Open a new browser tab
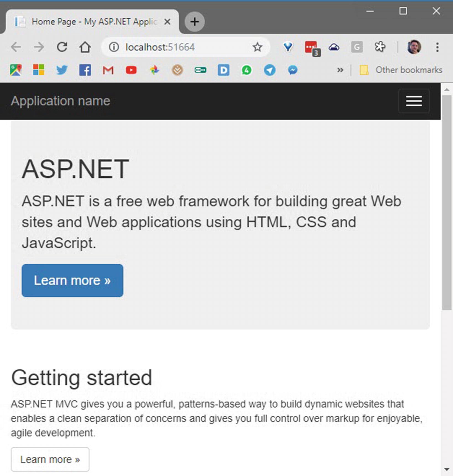 (195, 22)
